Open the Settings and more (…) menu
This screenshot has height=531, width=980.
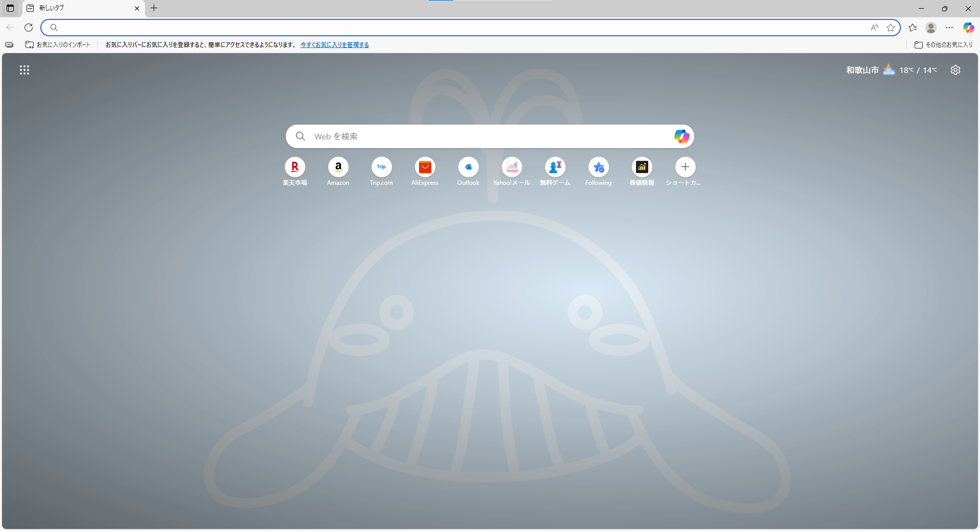[x=949, y=28]
